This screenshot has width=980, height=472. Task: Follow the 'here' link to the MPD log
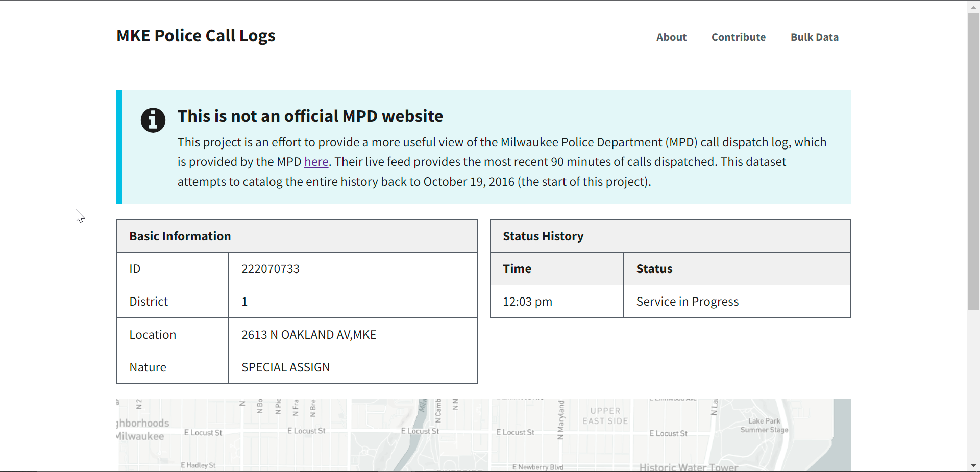click(x=316, y=162)
